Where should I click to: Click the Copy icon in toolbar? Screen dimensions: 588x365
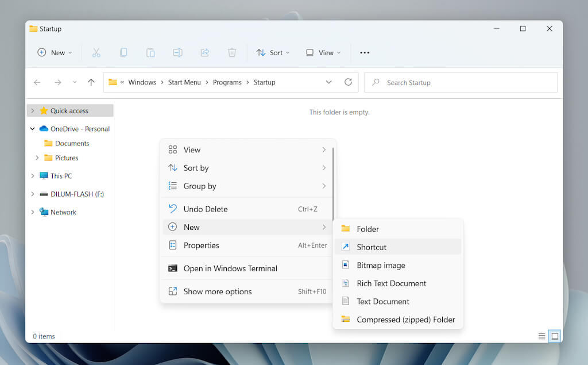123,53
